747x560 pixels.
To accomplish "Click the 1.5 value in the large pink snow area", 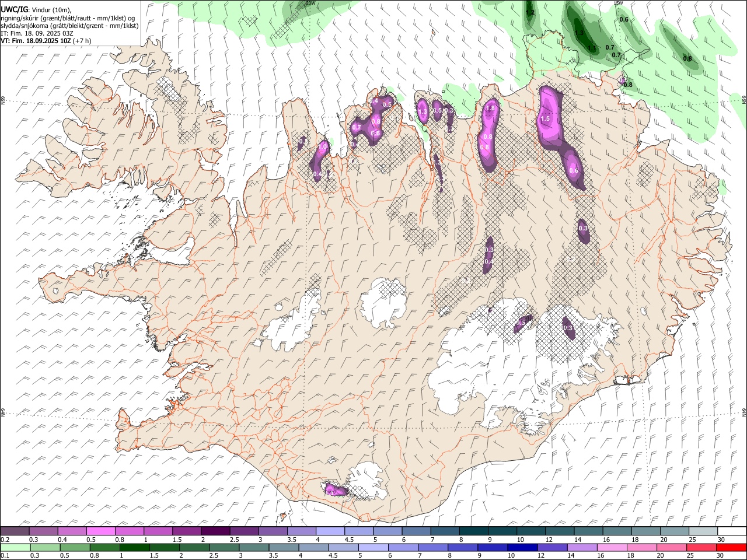I will click(x=546, y=118).
